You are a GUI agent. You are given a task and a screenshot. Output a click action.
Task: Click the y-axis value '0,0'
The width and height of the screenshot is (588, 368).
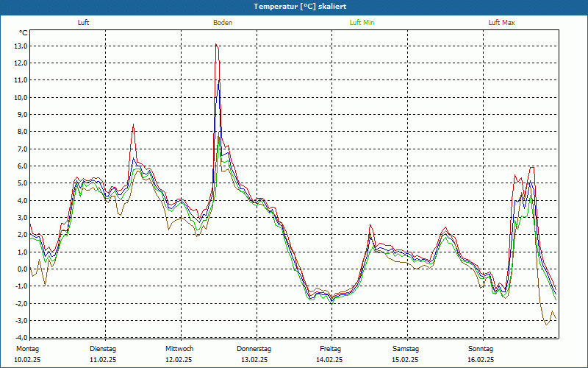coord(22,269)
